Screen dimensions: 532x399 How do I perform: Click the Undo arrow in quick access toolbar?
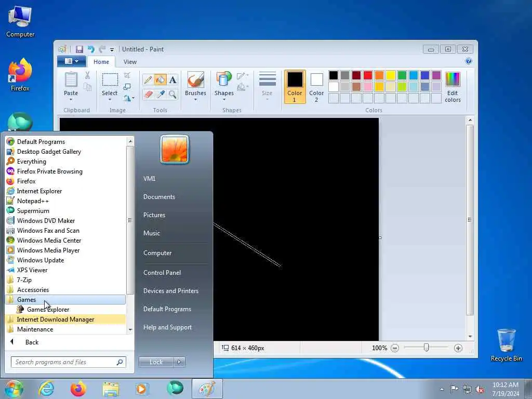point(91,49)
